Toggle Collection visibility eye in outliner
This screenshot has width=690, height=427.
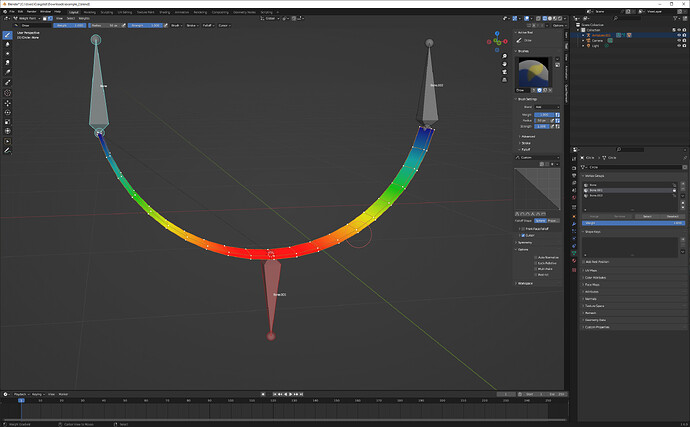pos(679,30)
